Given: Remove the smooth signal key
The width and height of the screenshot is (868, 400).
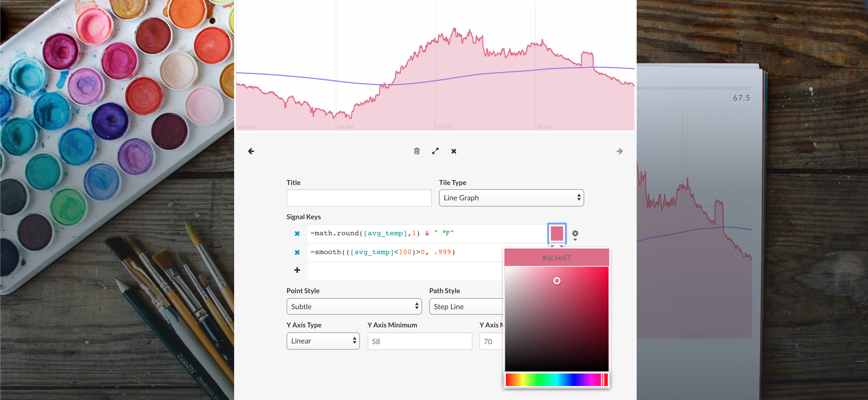Looking at the screenshot, I should 297,252.
